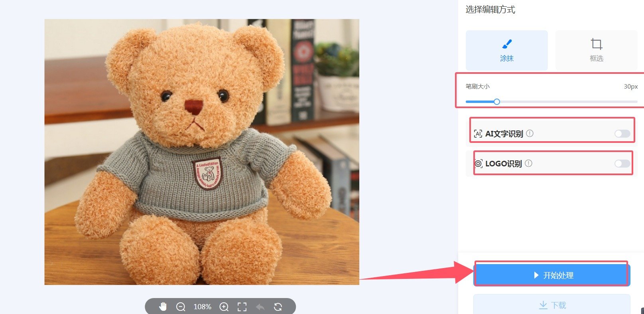Viewport: 644px width, 314px height.
Task: Click the AI文字识别 scan icon
Action: [478, 134]
